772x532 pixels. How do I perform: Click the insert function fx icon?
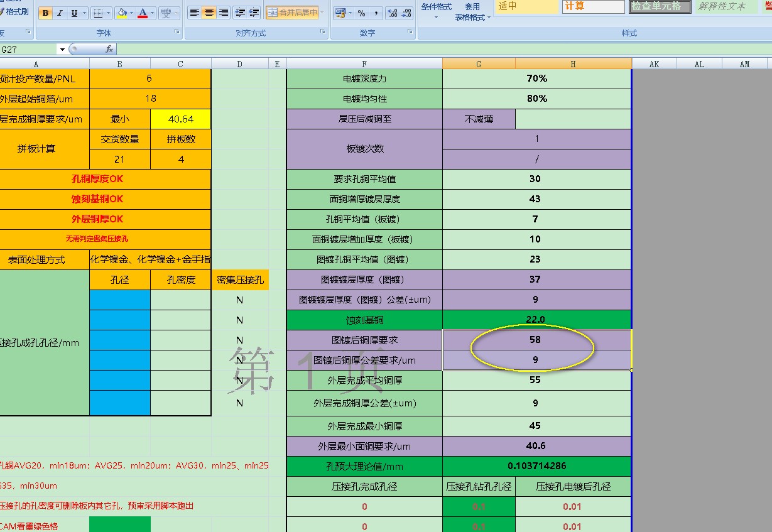point(109,49)
